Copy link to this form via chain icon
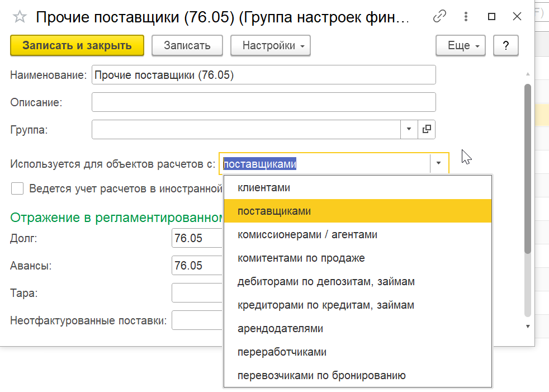Viewport: 549px width, 392px height. [x=439, y=16]
